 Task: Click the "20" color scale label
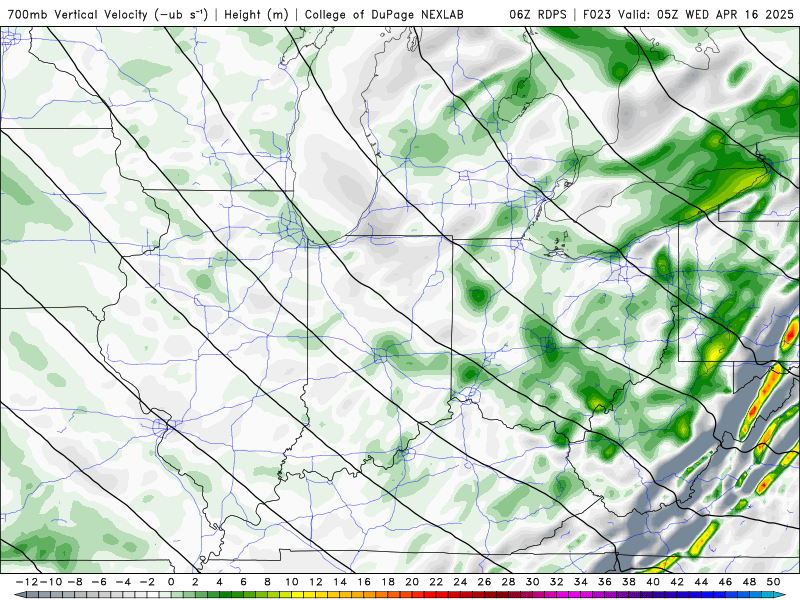[412, 582]
